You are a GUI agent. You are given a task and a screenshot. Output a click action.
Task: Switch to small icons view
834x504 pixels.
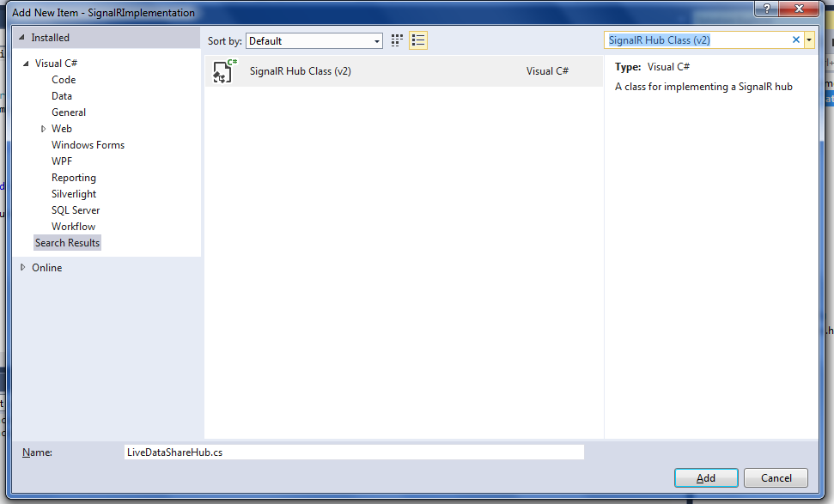pyautogui.click(x=397, y=40)
